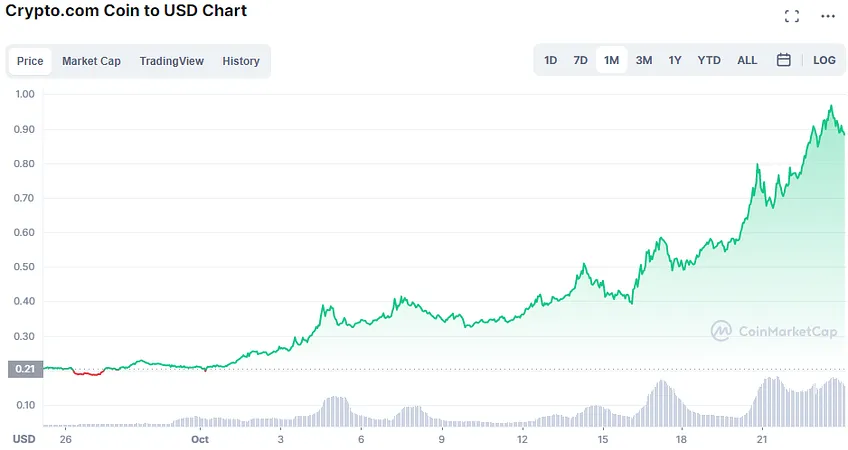Image resolution: width=848 pixels, height=450 pixels.
Task: Click the price peak near 0.97
Action: point(831,106)
